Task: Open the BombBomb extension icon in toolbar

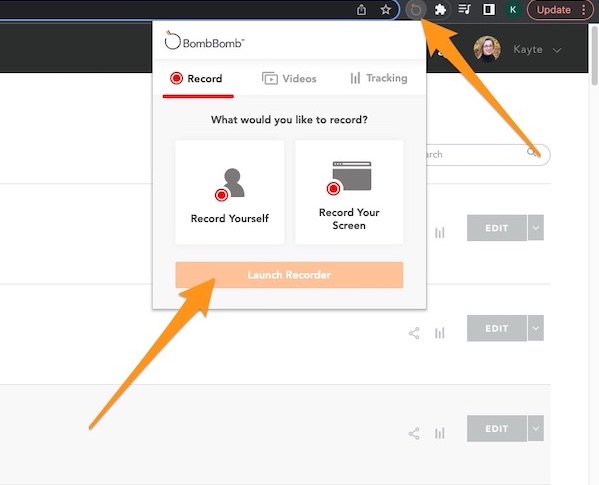Action: (x=416, y=10)
